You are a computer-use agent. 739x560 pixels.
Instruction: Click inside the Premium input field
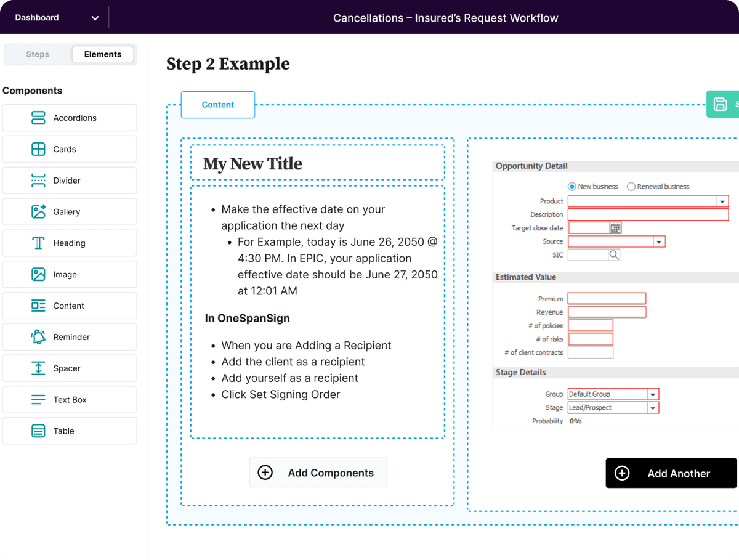click(x=606, y=298)
